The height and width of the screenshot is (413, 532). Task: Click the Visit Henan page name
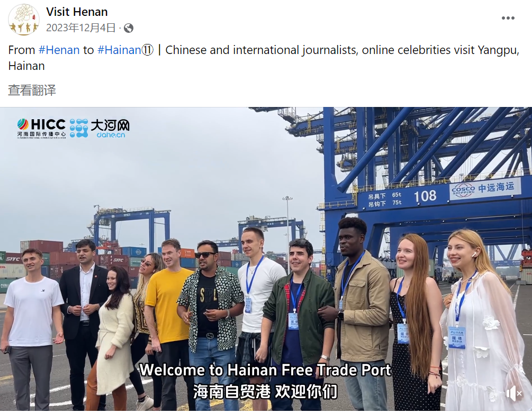tap(77, 12)
